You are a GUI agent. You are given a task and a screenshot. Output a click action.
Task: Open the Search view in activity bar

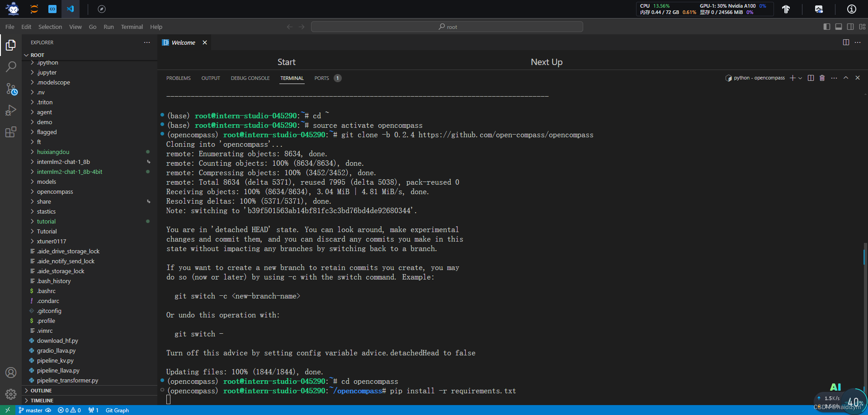click(11, 67)
